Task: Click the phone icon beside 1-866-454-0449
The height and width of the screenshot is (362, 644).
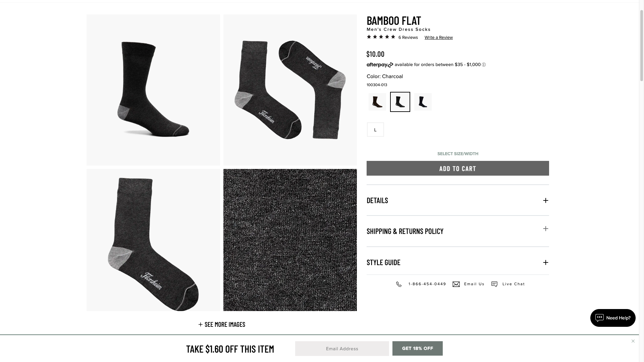Action: point(399,284)
